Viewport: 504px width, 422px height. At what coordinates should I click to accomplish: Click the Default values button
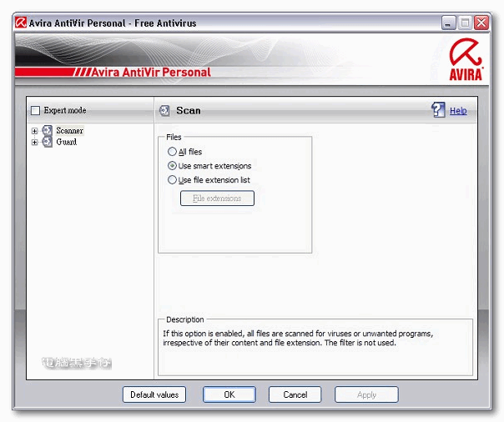(x=154, y=394)
